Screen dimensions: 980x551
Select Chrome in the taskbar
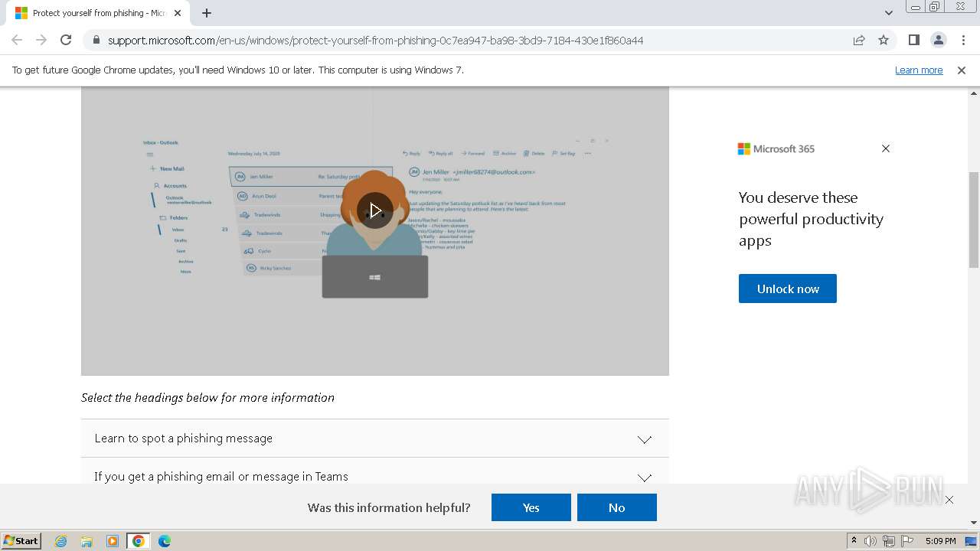point(139,541)
